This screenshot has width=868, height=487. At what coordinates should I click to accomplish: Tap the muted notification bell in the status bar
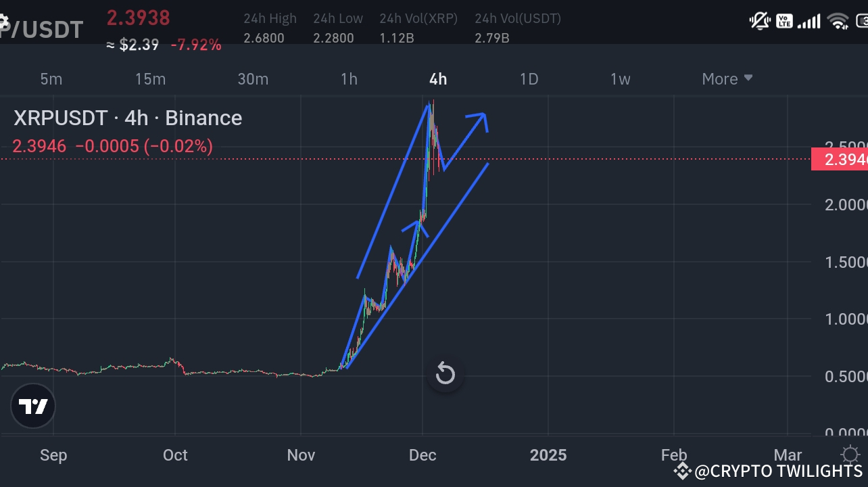(x=759, y=21)
